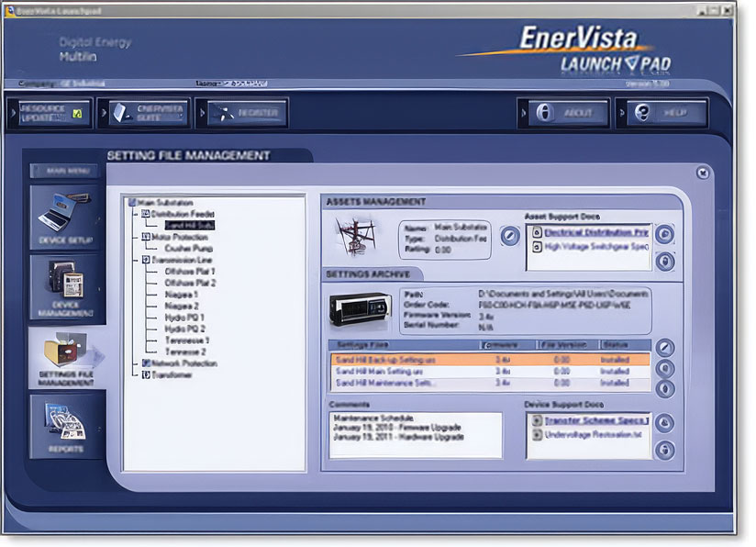
Task: Click the round button beside Sand Hill Maintenance row
Action: click(665, 389)
